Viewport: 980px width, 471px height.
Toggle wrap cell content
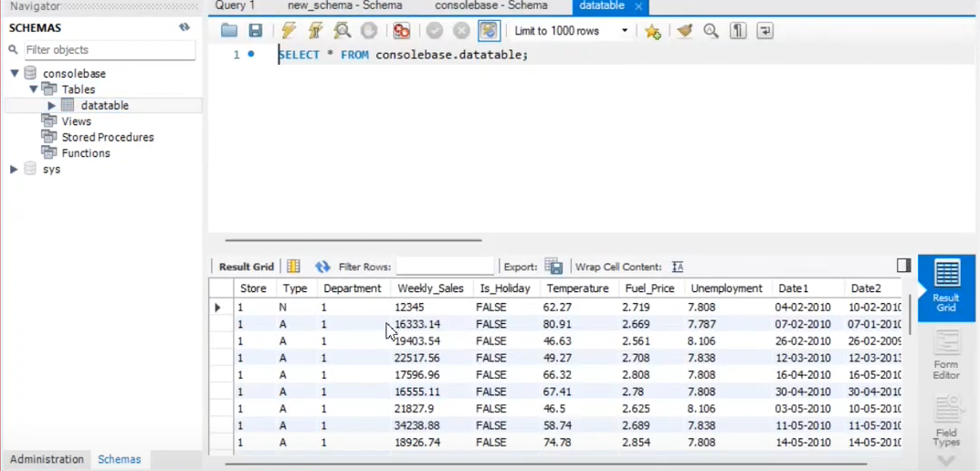pos(677,267)
